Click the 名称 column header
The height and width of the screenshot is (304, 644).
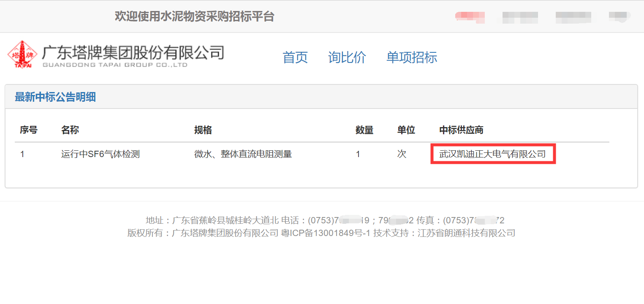point(70,130)
